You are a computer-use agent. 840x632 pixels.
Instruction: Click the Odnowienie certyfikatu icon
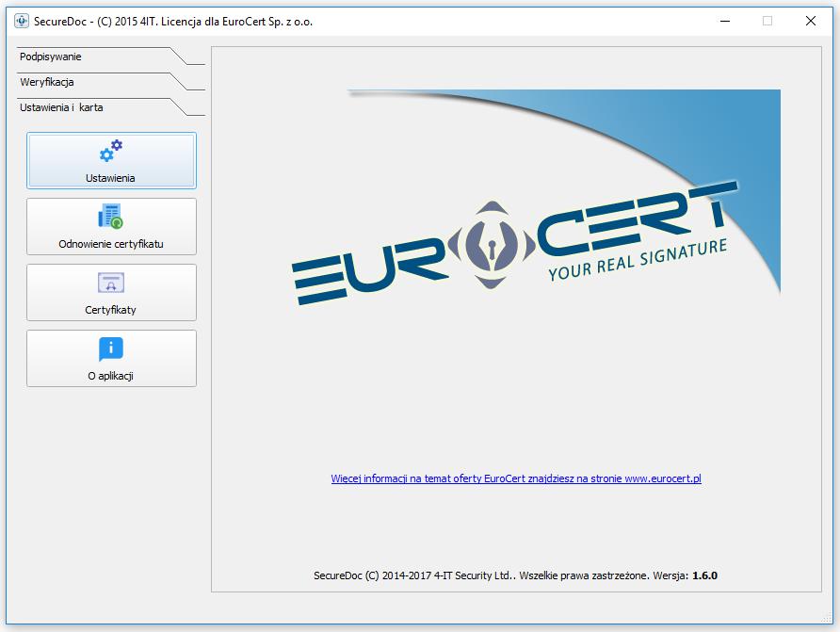click(x=111, y=216)
